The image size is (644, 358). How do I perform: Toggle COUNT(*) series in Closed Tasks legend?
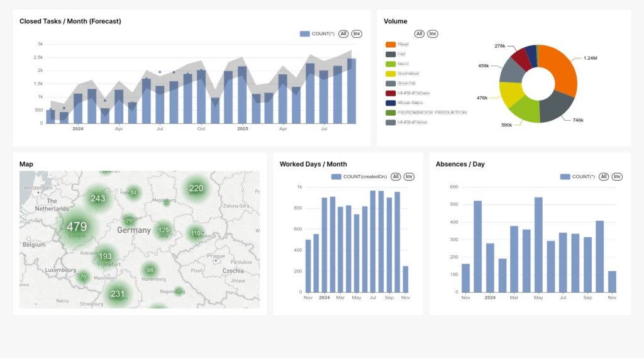pyautogui.click(x=317, y=34)
